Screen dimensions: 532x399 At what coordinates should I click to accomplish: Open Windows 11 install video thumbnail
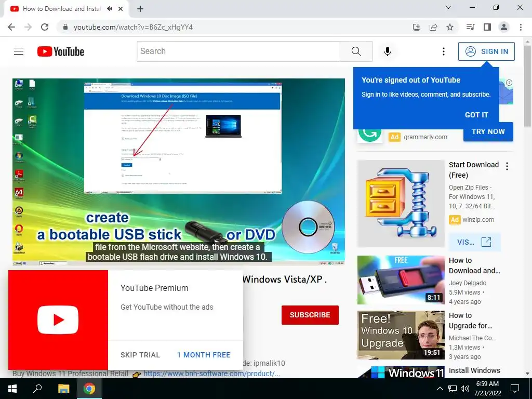point(401,372)
